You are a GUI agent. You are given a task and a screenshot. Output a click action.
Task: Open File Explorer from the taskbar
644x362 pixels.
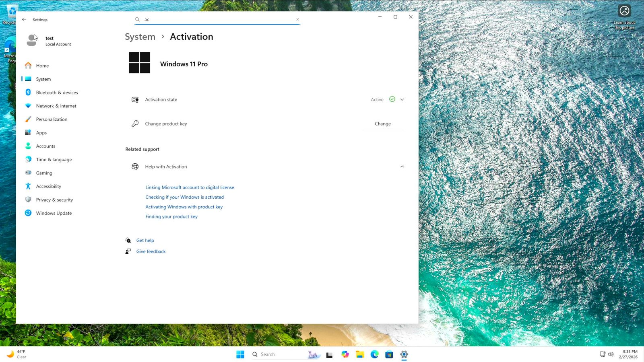pos(359,354)
